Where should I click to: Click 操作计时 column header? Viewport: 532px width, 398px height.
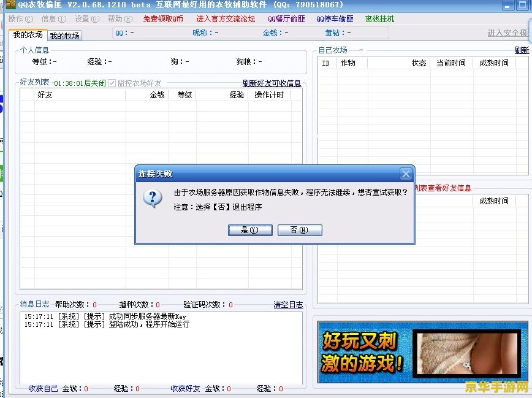[270, 95]
